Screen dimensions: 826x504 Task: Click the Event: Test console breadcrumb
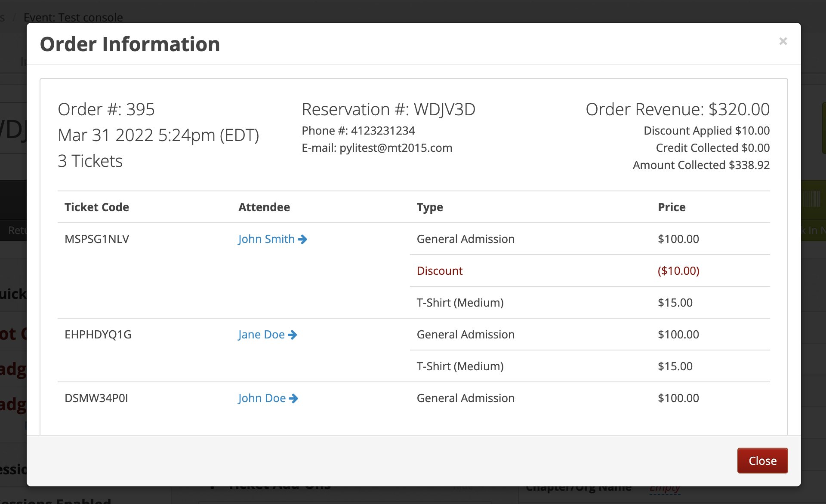coord(73,17)
